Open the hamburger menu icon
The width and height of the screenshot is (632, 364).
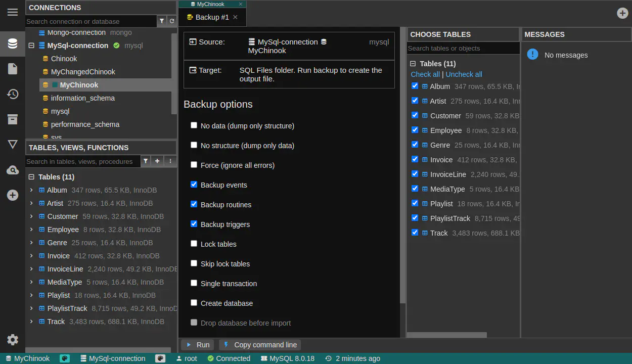(x=13, y=12)
